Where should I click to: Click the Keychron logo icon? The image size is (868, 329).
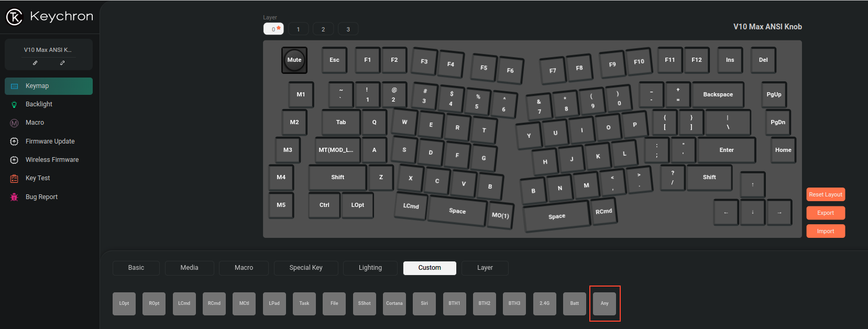pos(14,17)
